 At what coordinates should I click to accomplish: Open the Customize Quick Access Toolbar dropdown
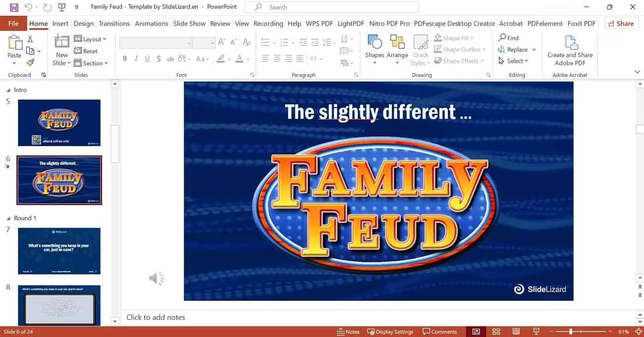pos(76,7)
